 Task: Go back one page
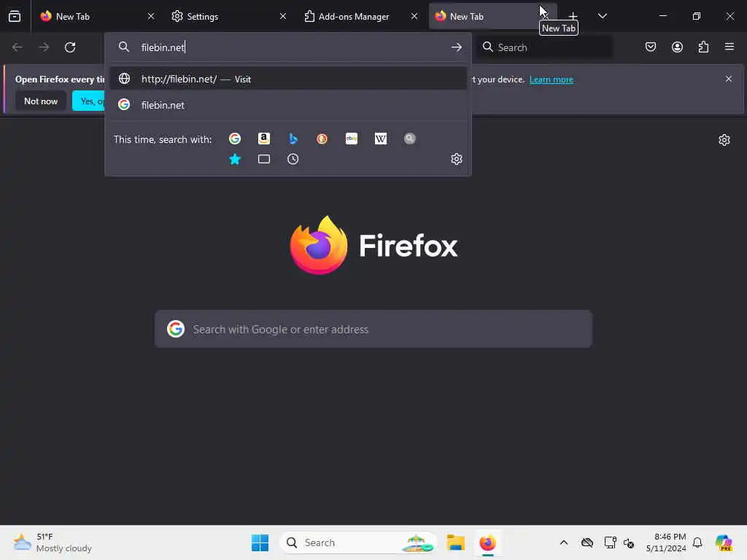coord(18,47)
